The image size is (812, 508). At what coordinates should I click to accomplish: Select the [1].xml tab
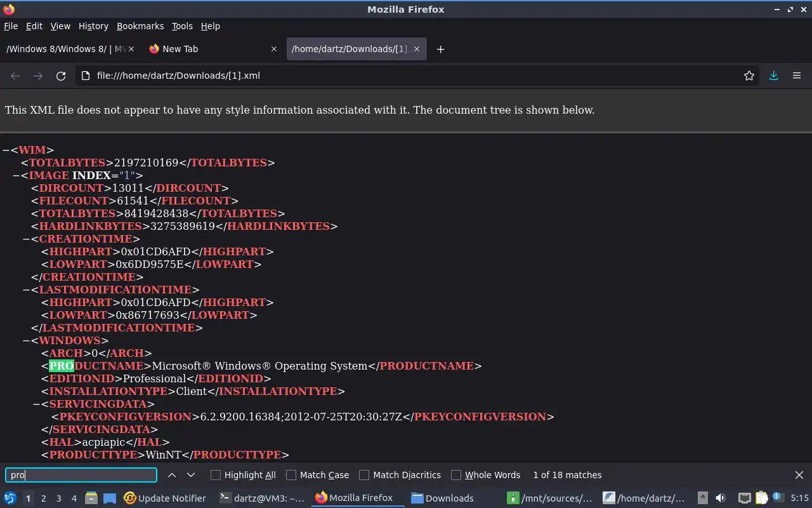356,49
